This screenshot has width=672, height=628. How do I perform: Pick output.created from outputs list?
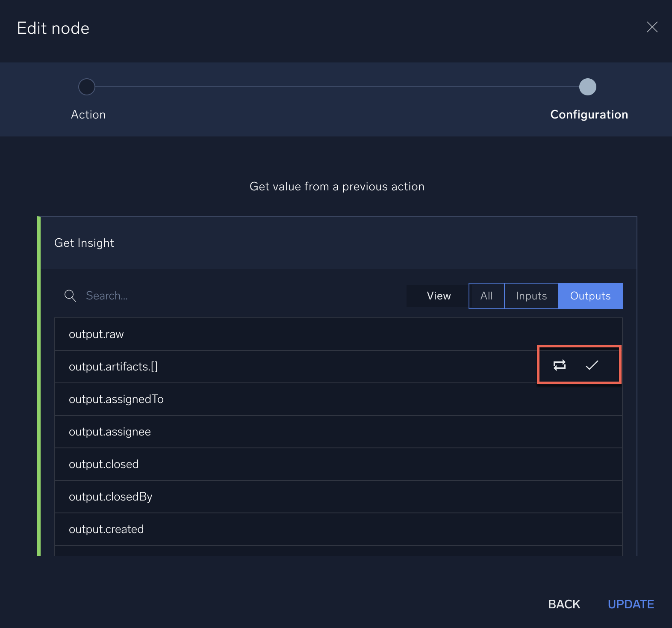tap(106, 529)
